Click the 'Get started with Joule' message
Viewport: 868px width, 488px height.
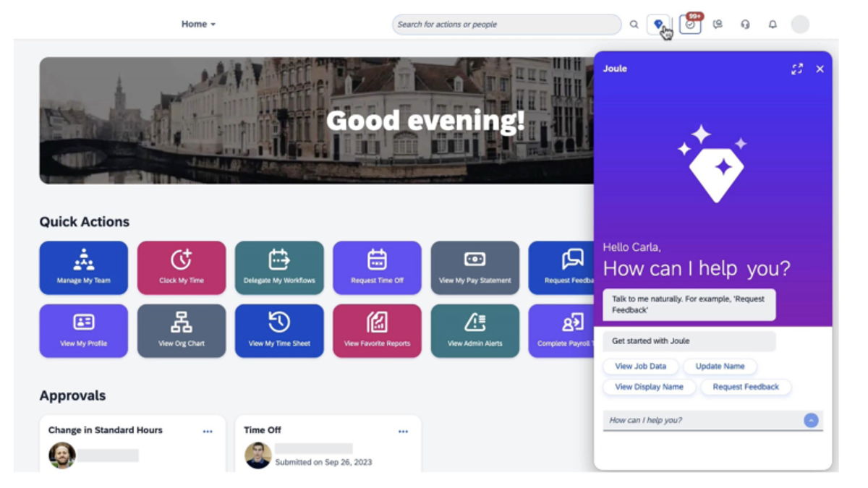689,341
